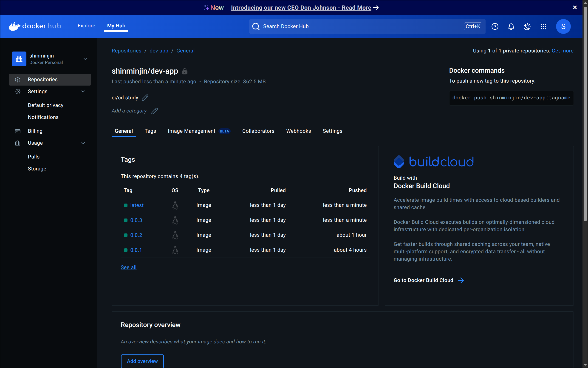Click the Linux penguin icon for 0.0.3
The width and height of the screenshot is (588, 368).
[175, 220]
